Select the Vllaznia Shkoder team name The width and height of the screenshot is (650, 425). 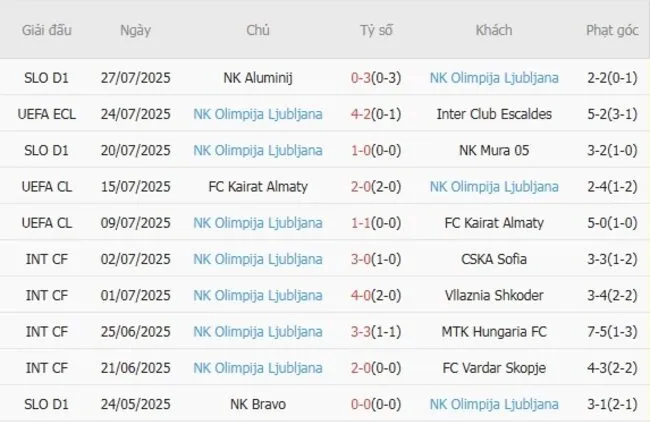[494, 295]
